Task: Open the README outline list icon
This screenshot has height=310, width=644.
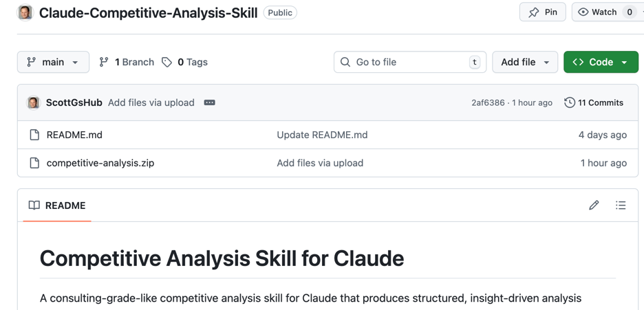Action: (x=621, y=205)
